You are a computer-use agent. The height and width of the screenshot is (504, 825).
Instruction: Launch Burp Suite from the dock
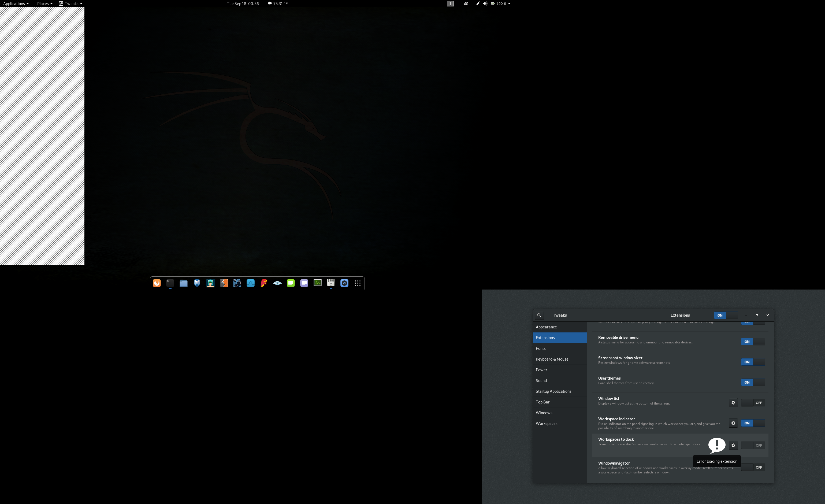point(224,283)
